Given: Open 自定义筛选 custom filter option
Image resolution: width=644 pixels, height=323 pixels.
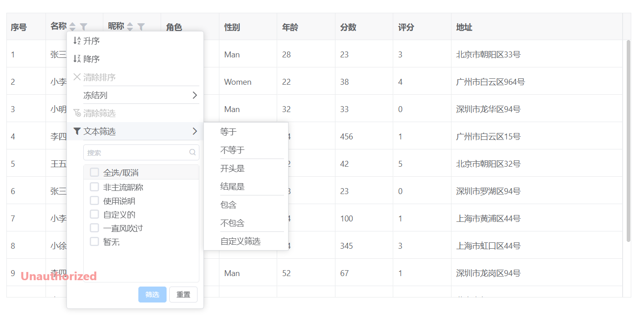Looking at the screenshot, I should 246,241.
